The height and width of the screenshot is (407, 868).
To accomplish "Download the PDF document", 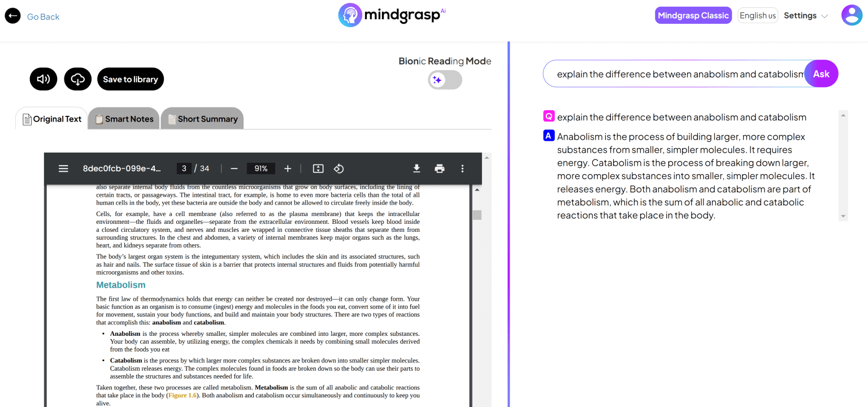I will 416,168.
